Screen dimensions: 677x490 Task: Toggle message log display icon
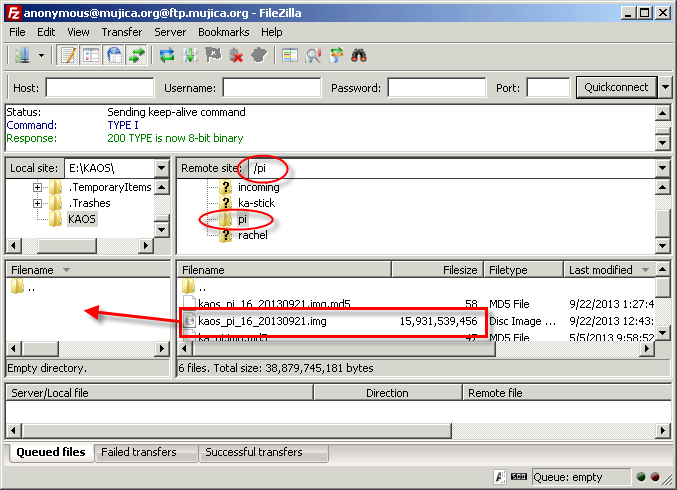68,56
